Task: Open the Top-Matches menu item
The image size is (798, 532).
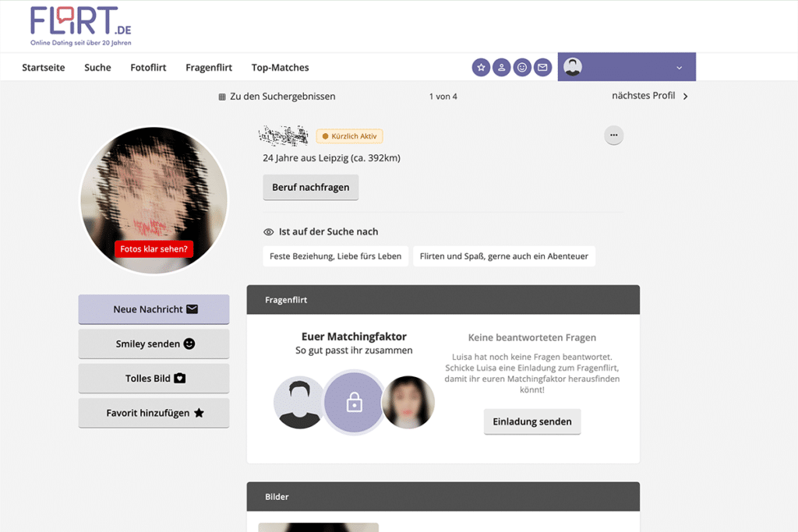Action: (x=280, y=67)
